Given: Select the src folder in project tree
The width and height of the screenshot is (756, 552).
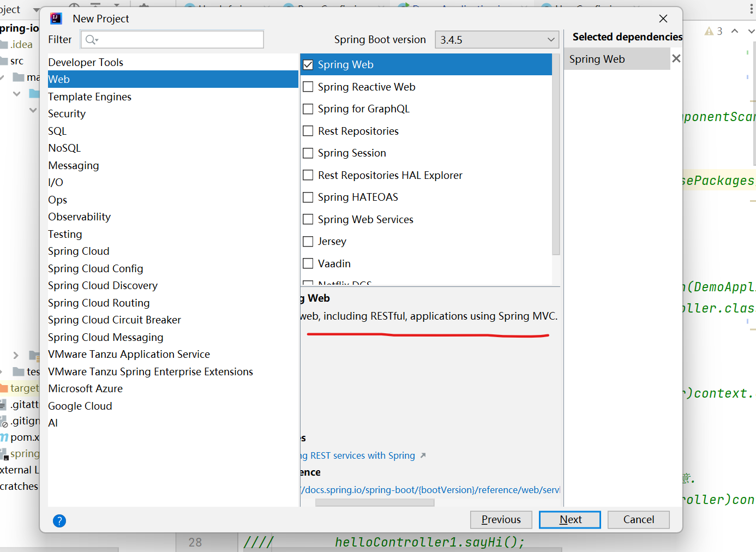Looking at the screenshot, I should point(16,61).
